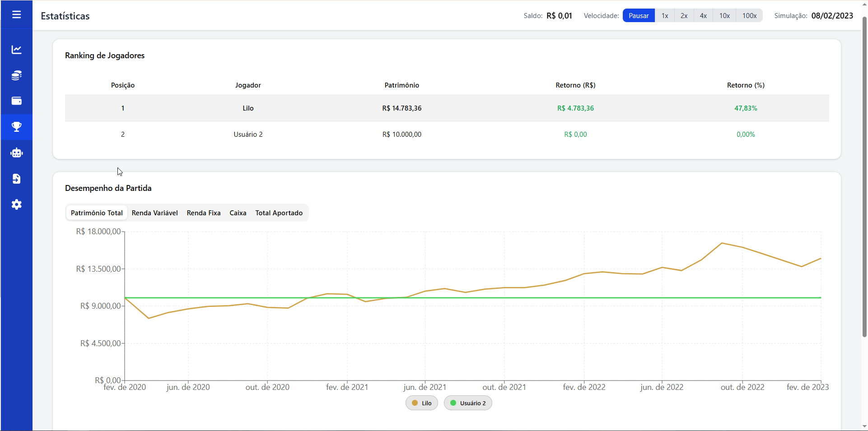
Task: Click the coins stack sidebar icon
Action: tap(17, 75)
